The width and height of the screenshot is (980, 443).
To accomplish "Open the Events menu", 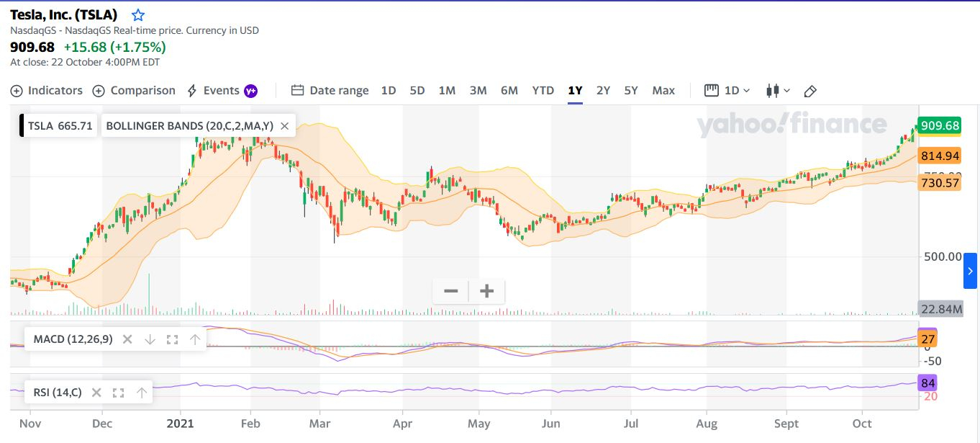I will pyautogui.click(x=213, y=91).
